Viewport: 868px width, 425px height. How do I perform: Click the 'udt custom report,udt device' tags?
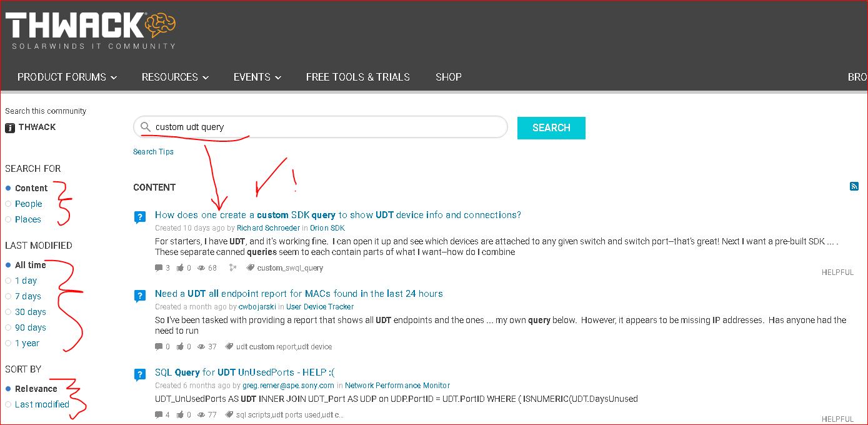(284, 347)
